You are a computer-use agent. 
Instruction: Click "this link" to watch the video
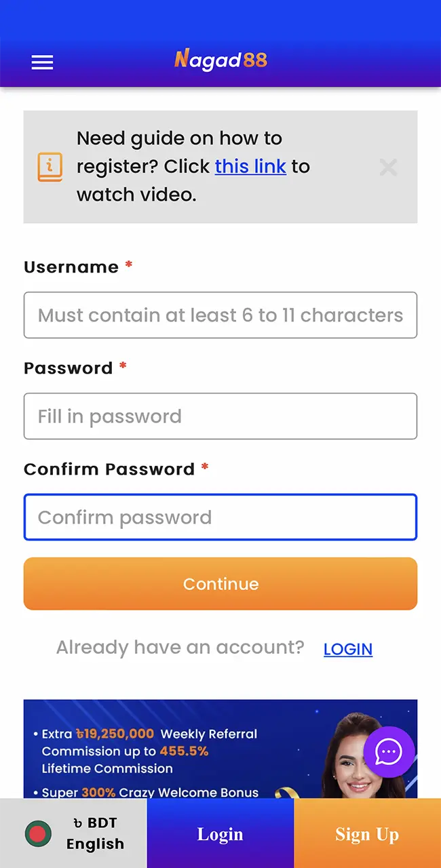point(250,166)
